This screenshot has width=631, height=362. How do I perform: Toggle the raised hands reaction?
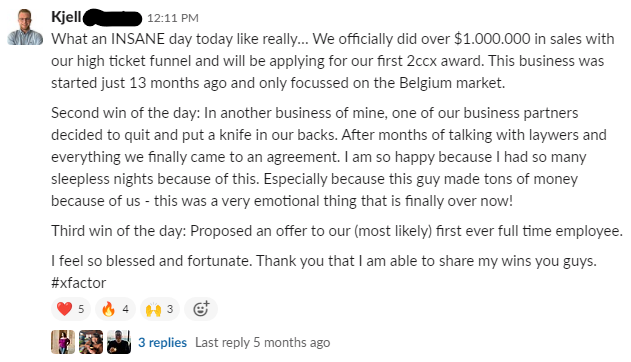click(160, 309)
